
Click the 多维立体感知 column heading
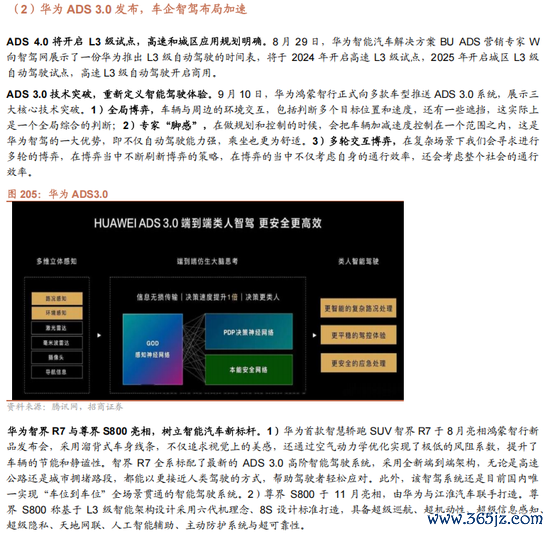coord(56,261)
